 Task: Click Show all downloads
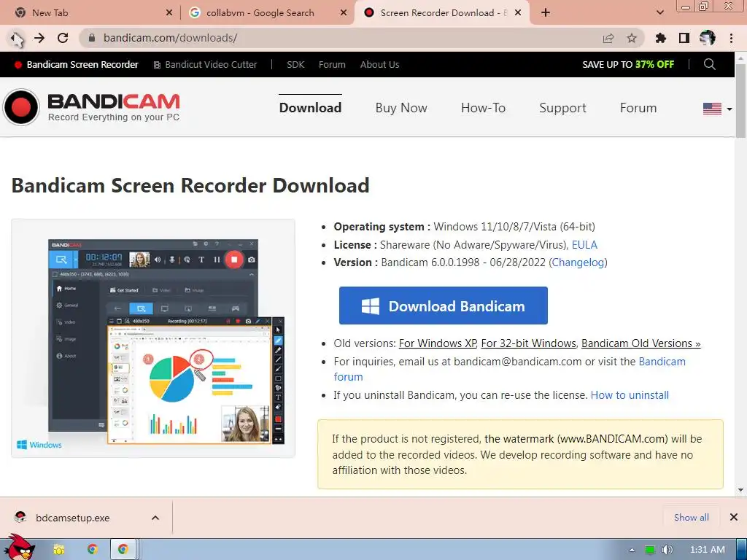pyautogui.click(x=692, y=518)
